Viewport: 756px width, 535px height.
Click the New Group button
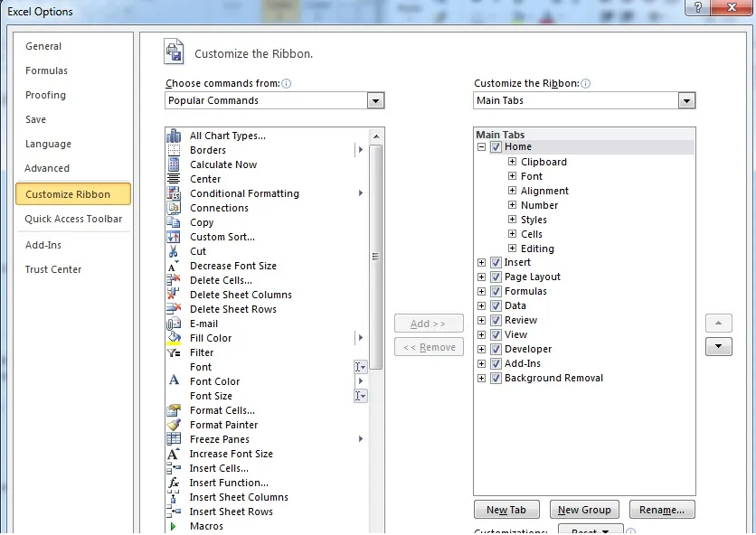tap(584, 510)
